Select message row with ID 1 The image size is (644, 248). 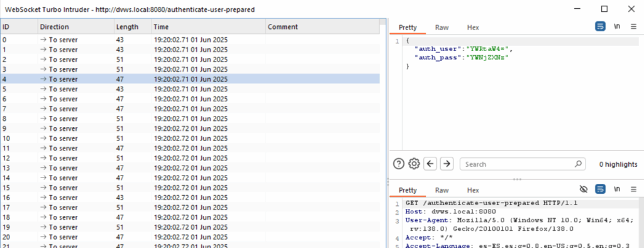pos(190,50)
